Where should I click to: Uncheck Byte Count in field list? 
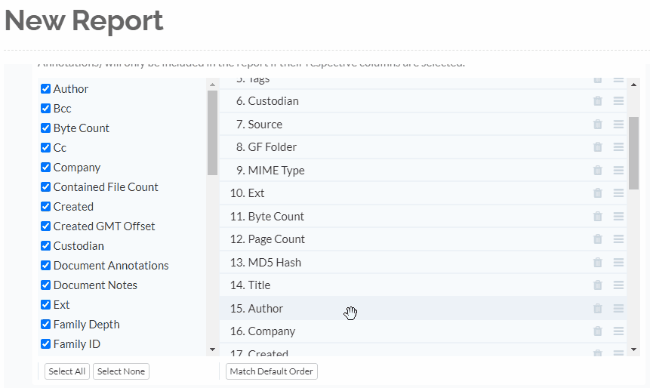coord(46,128)
